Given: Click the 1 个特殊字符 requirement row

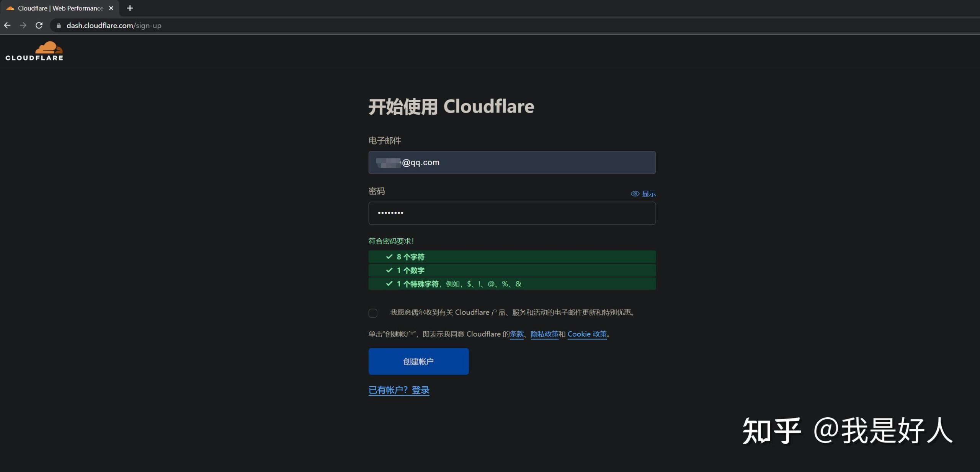Looking at the screenshot, I should pyautogui.click(x=512, y=284).
